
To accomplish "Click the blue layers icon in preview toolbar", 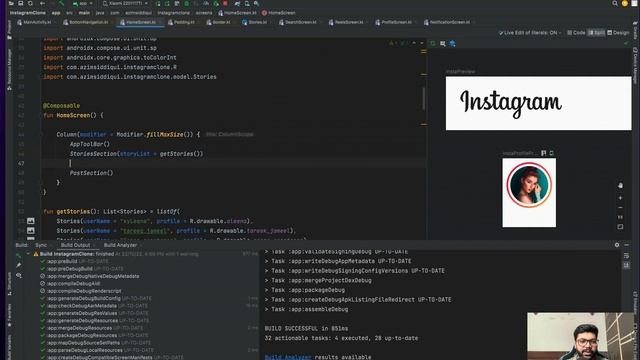I will click(453, 43).
